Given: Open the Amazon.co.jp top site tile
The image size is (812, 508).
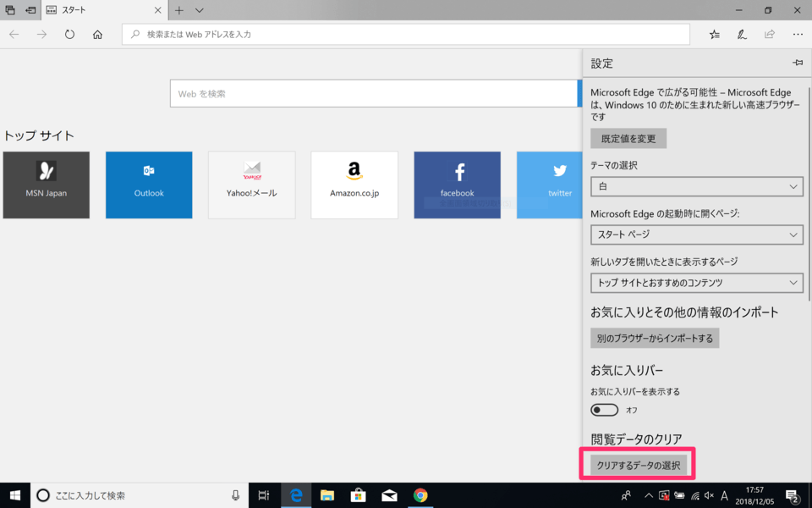Looking at the screenshot, I should click(x=354, y=185).
